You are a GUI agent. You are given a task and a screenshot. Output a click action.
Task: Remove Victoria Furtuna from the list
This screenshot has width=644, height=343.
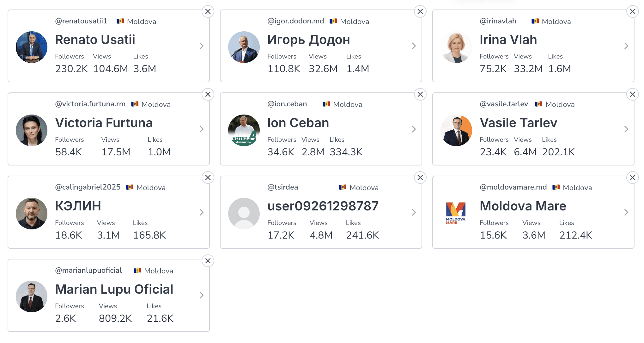click(208, 95)
